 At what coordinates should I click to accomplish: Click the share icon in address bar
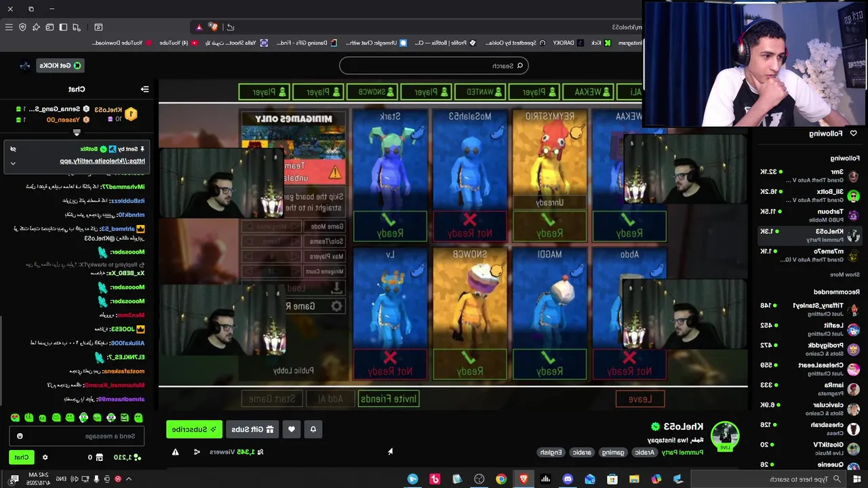(231, 27)
